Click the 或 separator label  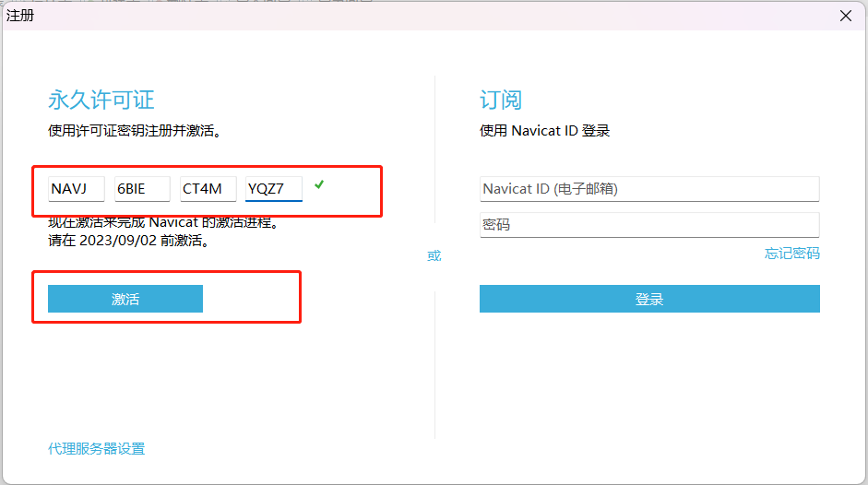click(434, 255)
